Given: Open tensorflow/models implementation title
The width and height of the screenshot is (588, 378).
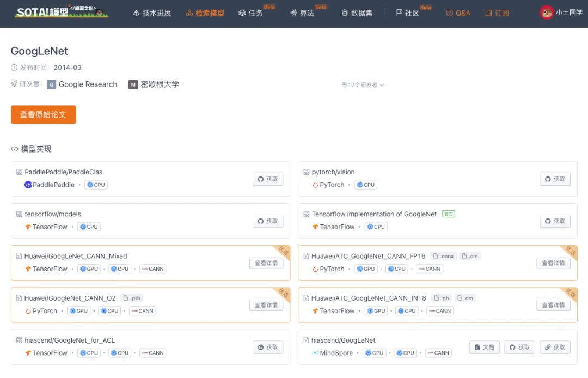Looking at the screenshot, I should [53, 214].
